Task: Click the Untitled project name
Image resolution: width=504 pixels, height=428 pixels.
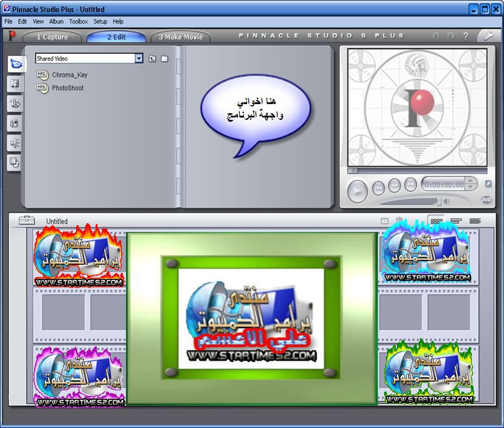Action: click(x=57, y=221)
